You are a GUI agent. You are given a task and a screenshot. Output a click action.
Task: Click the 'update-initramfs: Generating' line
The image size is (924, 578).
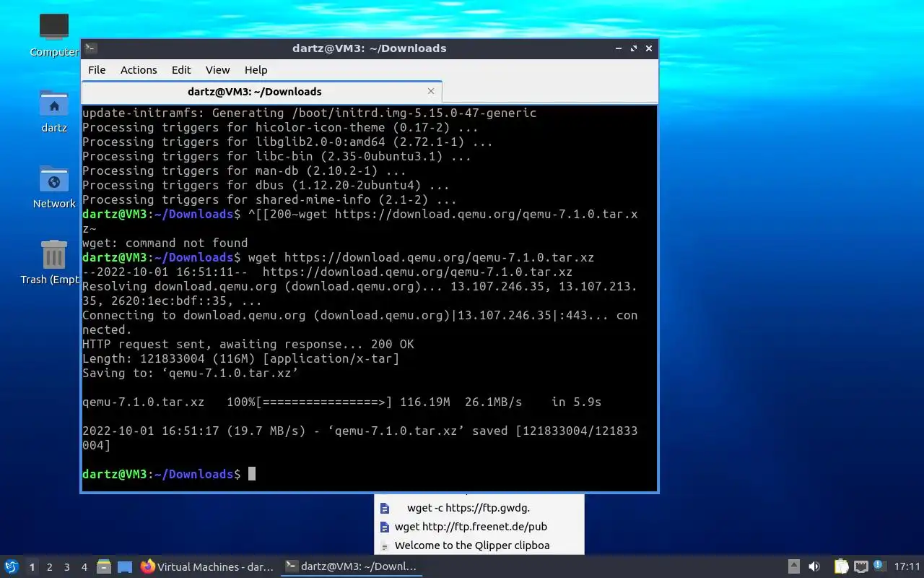pyautogui.click(x=309, y=113)
